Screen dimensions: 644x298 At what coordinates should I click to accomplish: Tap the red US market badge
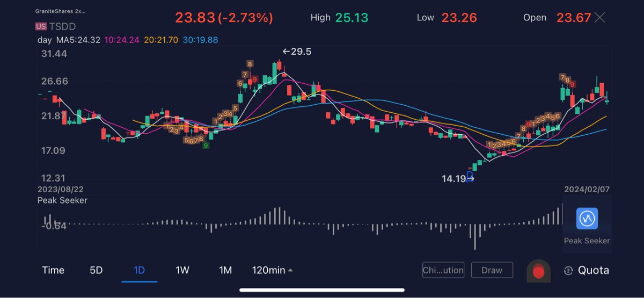pyautogui.click(x=41, y=26)
